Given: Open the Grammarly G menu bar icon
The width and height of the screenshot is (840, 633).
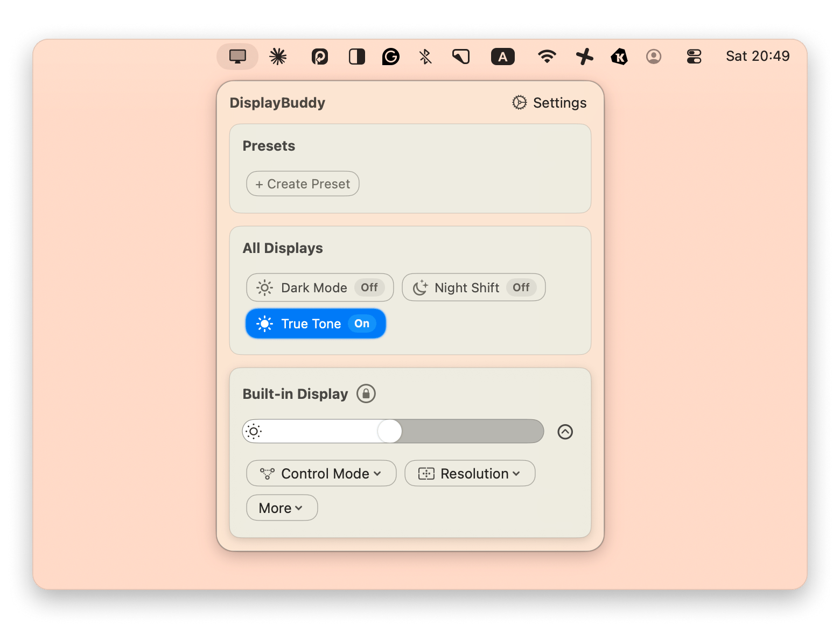Looking at the screenshot, I should (391, 57).
